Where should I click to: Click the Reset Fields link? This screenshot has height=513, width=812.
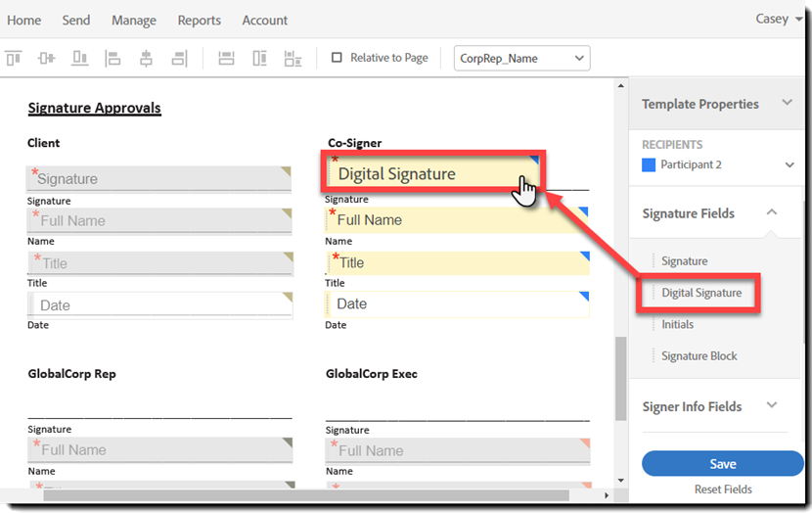722,490
